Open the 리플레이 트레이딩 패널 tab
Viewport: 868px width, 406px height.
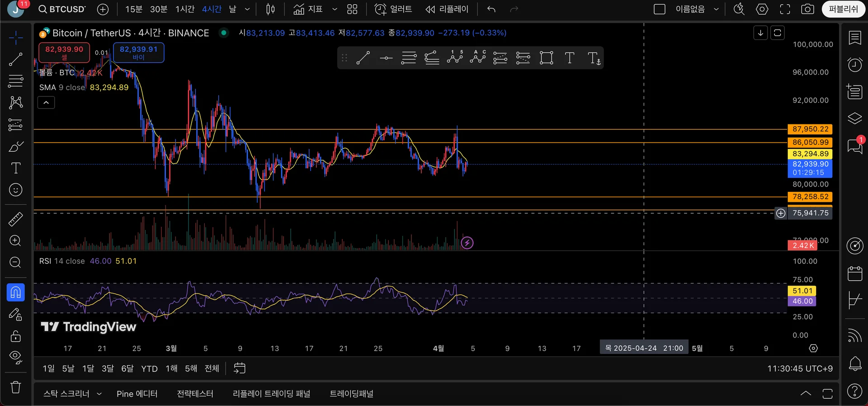272,394
